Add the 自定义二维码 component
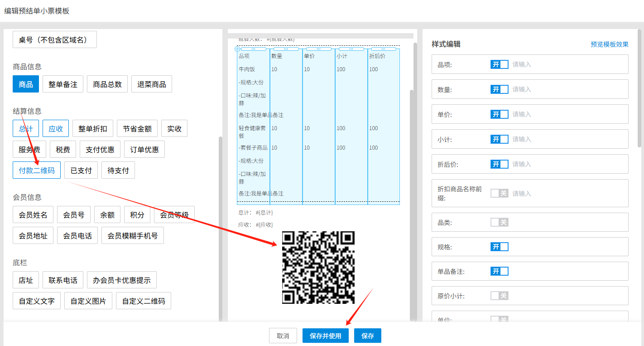Viewport: 644px width, 346px height. coord(144,301)
